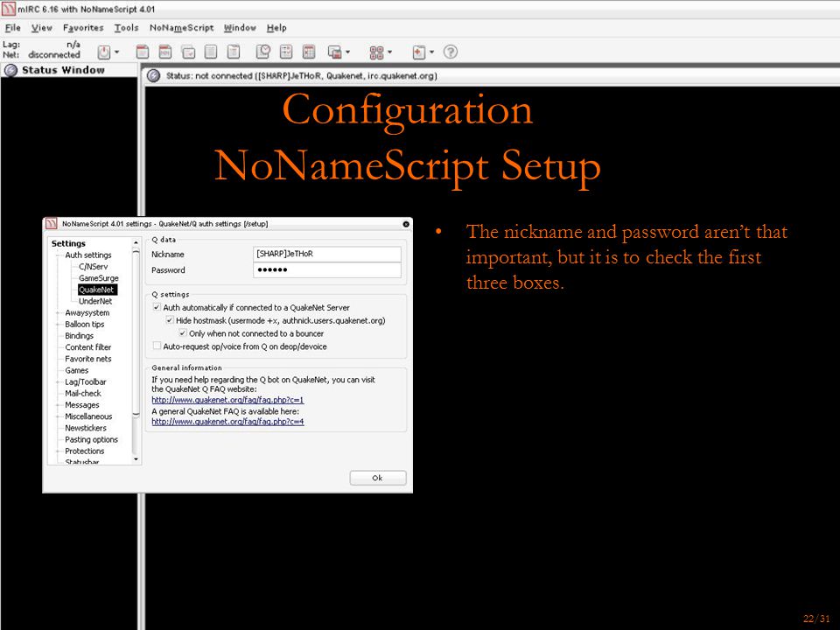Open the NoNameScript menu
Image resolution: width=840 pixels, height=630 pixels.
coord(182,28)
